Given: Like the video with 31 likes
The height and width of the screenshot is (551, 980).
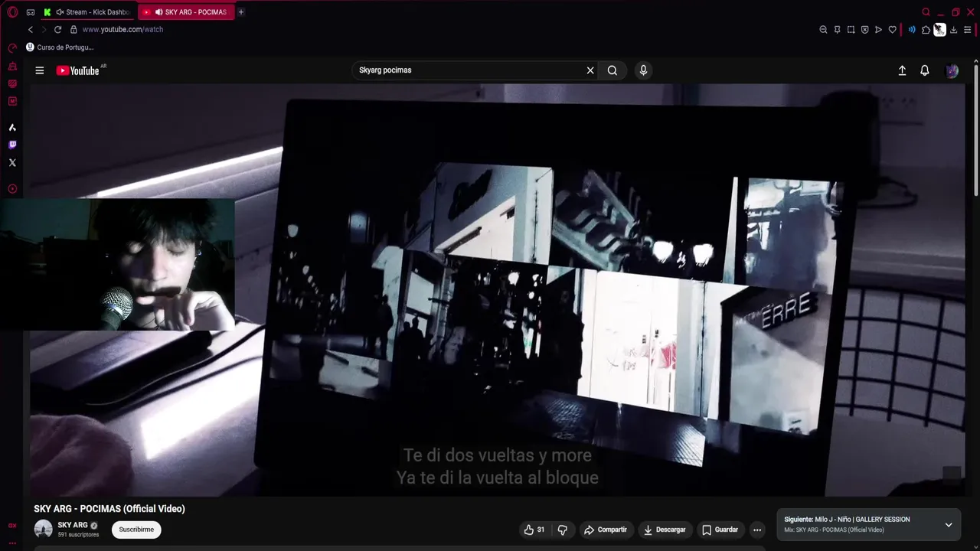Looking at the screenshot, I should [x=534, y=530].
